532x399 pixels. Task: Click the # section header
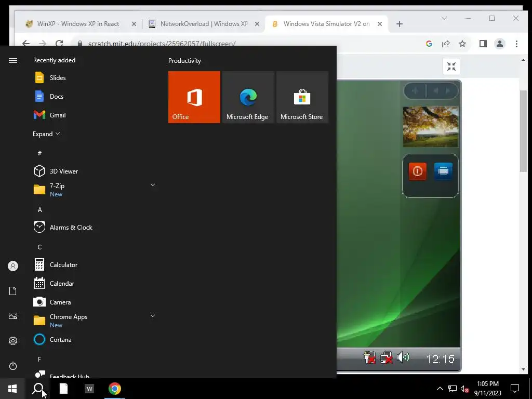pyautogui.click(x=39, y=153)
